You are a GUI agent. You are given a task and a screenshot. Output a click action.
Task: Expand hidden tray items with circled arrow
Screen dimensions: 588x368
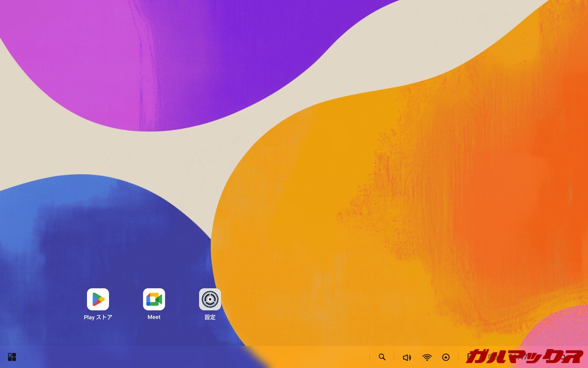coord(446,357)
